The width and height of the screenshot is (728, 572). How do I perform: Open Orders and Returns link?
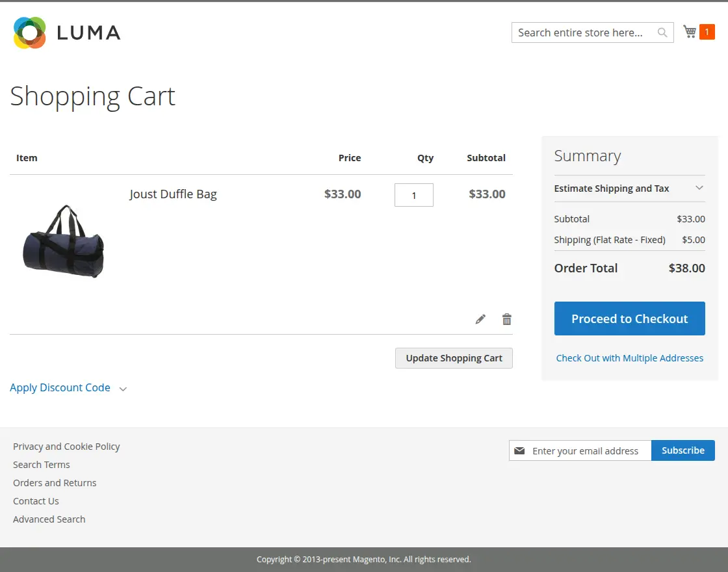[55, 483]
